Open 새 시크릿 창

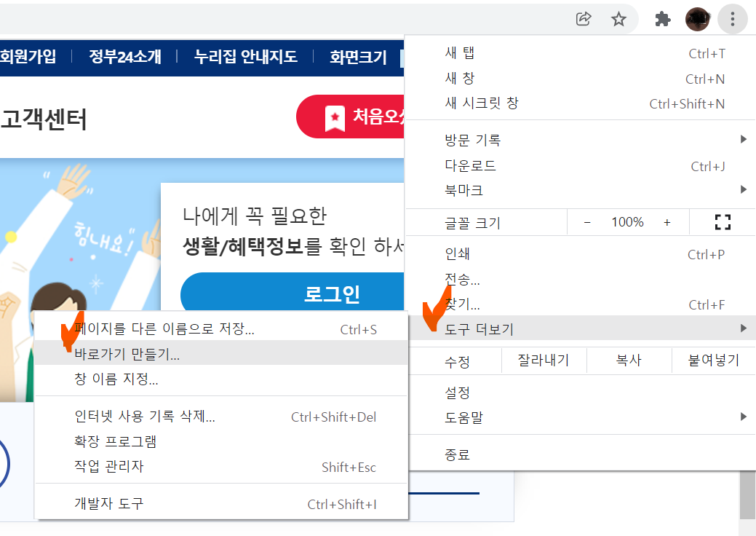tap(581, 103)
